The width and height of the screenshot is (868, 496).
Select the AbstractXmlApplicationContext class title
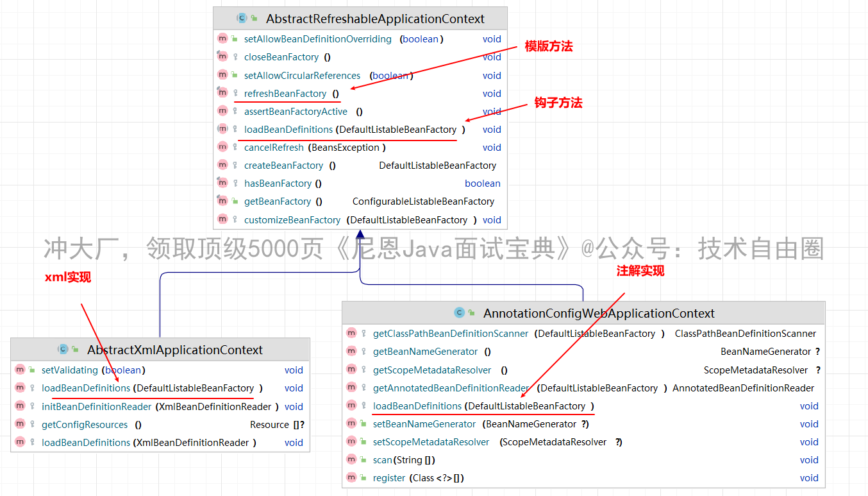point(174,350)
